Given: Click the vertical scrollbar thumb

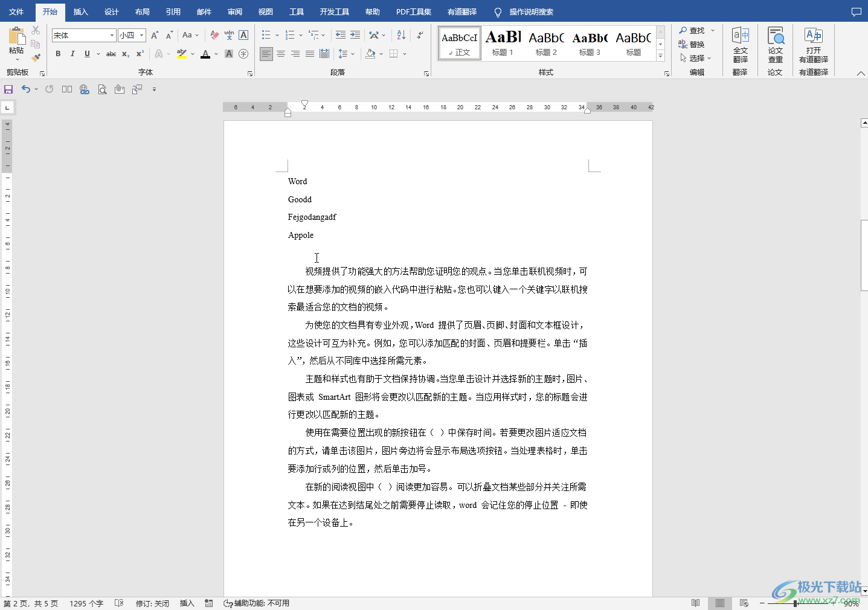Looking at the screenshot, I should pyautogui.click(x=864, y=255).
